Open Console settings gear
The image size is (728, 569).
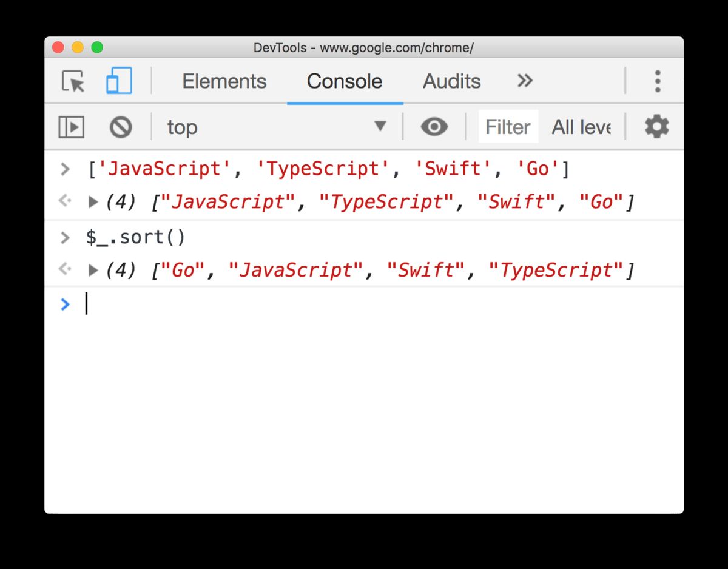click(656, 127)
